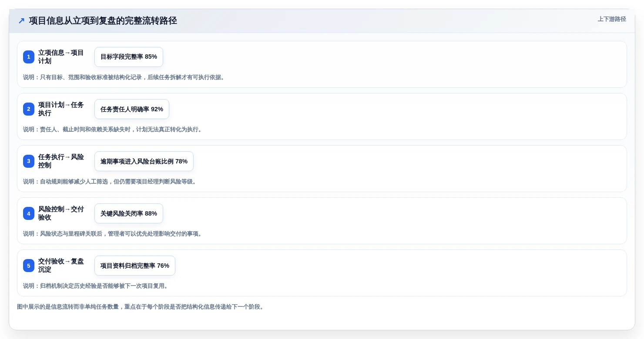Click the description starting 说明：只有目标、范围和验收标准
This screenshot has height=339, width=644.
pyautogui.click(x=124, y=77)
